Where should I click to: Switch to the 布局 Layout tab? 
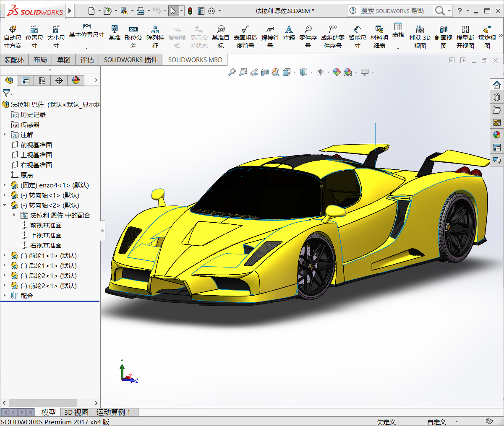40,60
